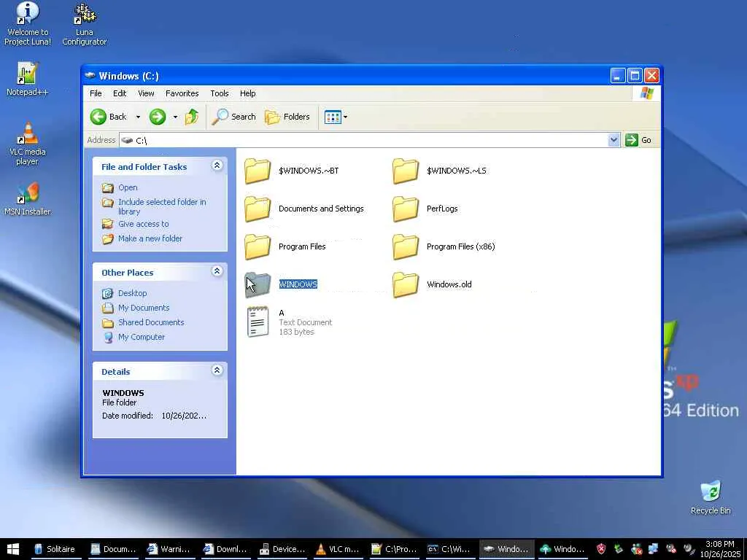Screen dimensions: 747x560
Task: Open the Search pane
Action: (x=234, y=117)
